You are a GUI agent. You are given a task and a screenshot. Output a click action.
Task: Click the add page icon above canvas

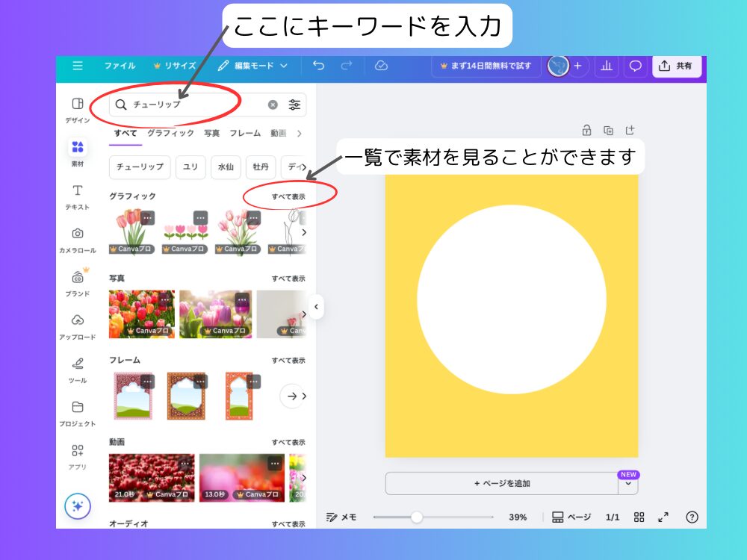click(630, 130)
